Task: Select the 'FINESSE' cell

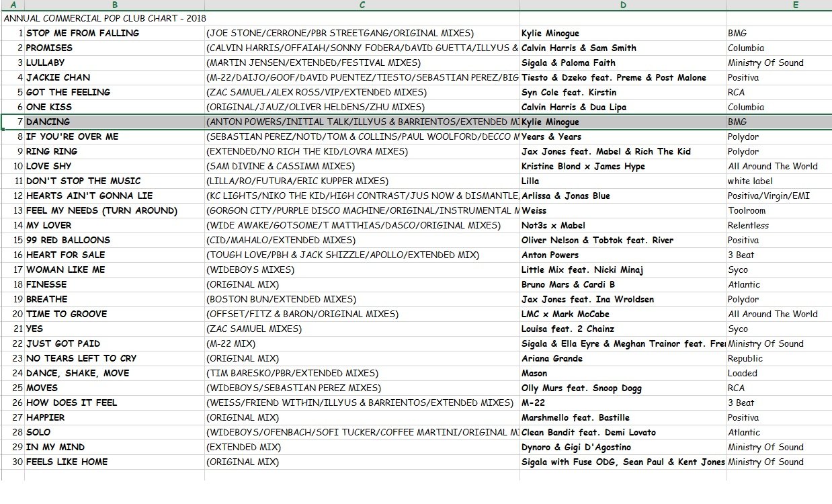Action: (x=114, y=284)
